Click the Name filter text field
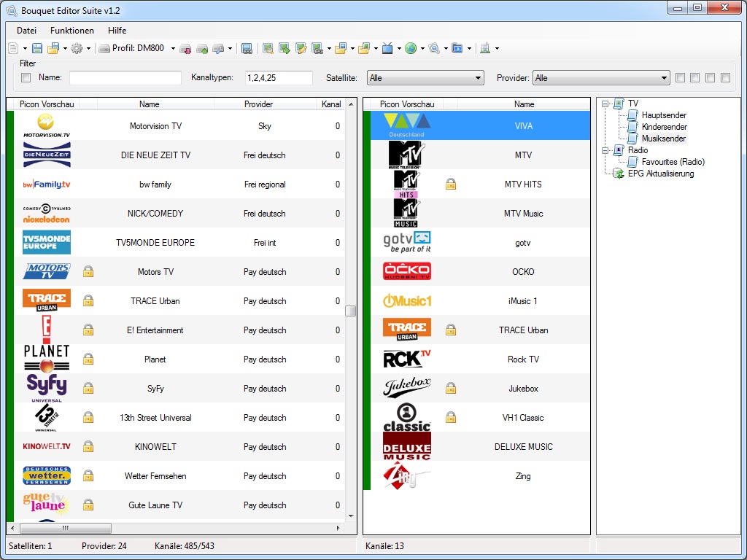 coord(125,78)
